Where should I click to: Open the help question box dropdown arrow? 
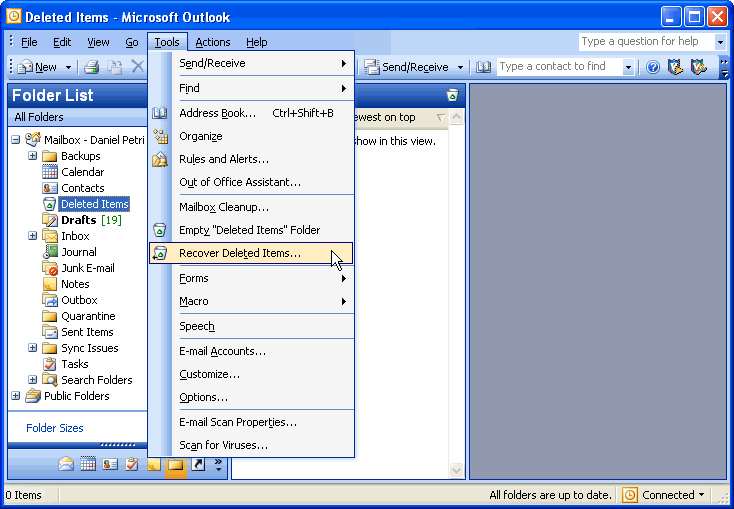pyautogui.click(x=720, y=42)
